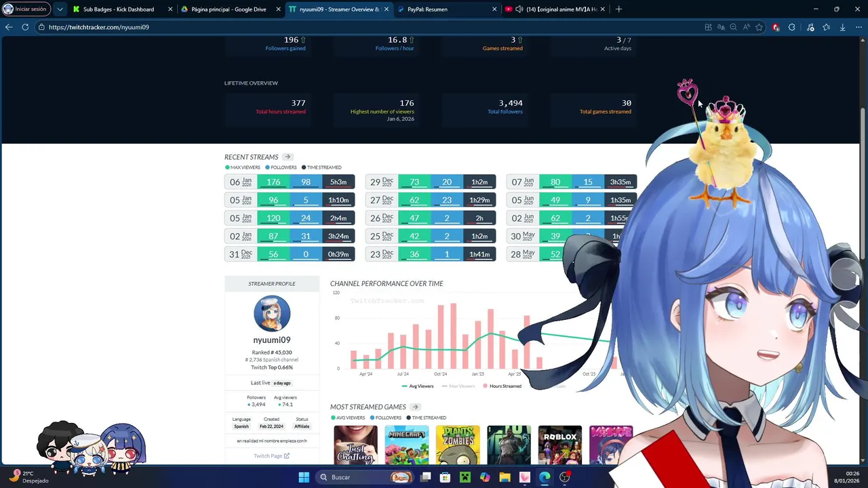Open the red extension icon
This screenshot has height=488, width=868.
(776, 27)
